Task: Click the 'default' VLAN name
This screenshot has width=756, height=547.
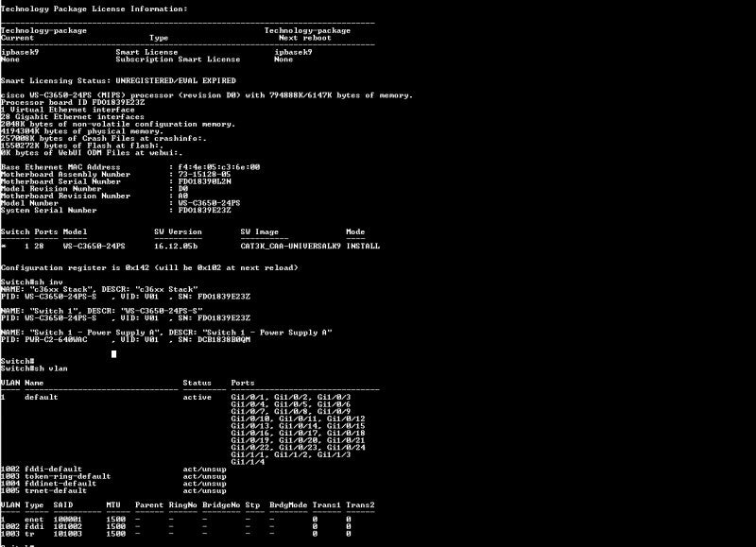Action: point(41,397)
